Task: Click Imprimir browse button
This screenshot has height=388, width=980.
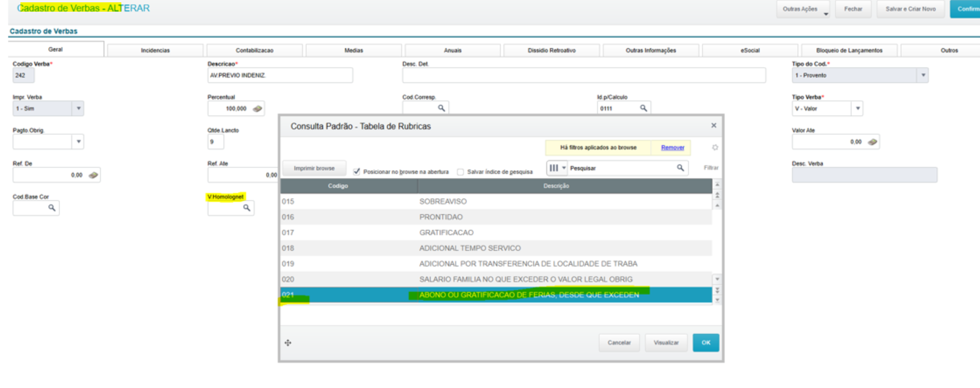Action: tap(314, 168)
